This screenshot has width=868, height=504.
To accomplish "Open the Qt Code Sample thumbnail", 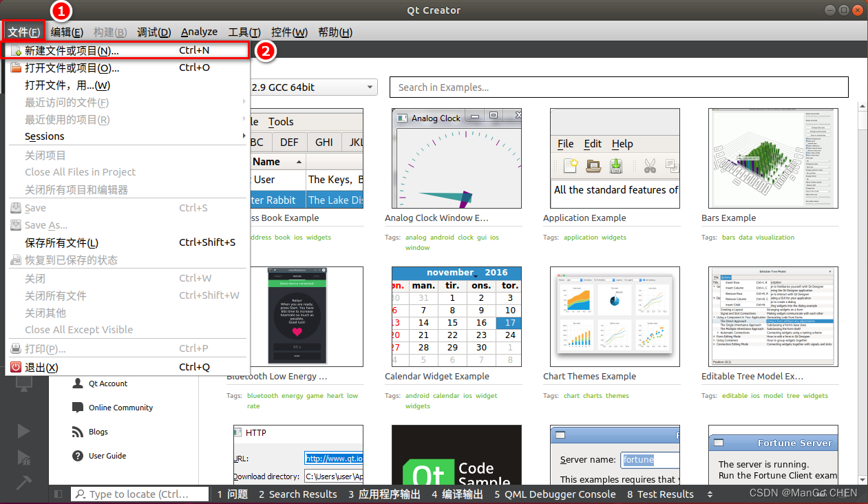I will click(x=456, y=455).
